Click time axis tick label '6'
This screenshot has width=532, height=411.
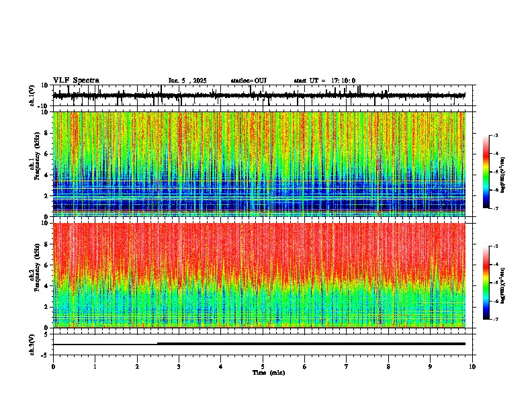click(304, 367)
